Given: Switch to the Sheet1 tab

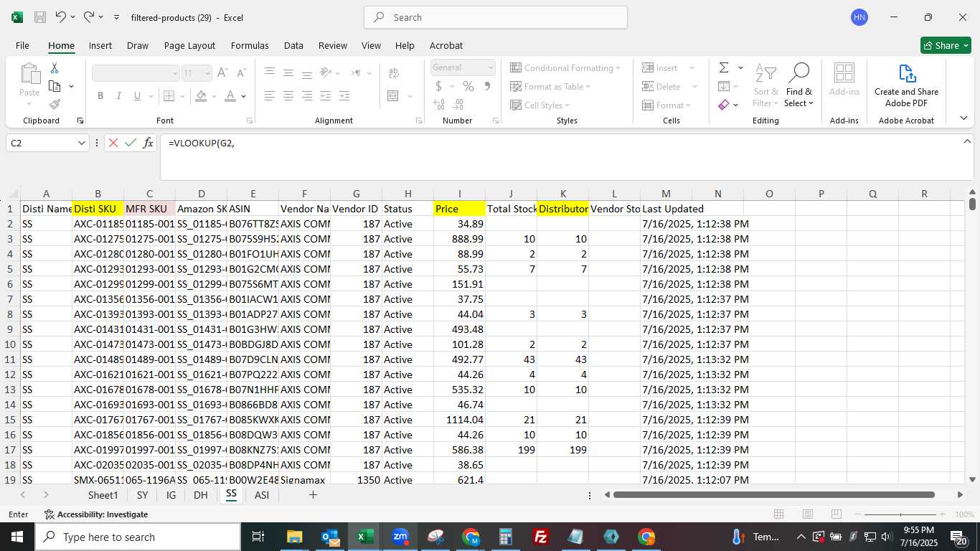Looking at the screenshot, I should point(103,495).
